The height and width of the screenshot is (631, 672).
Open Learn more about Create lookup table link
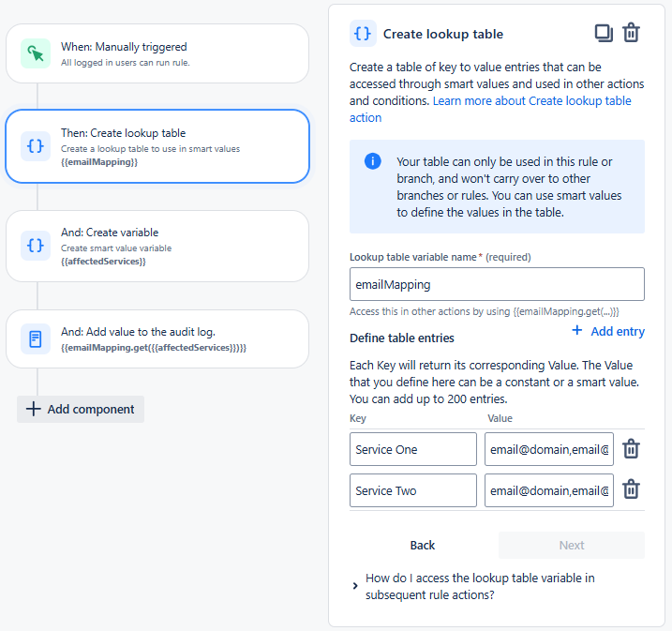[490, 109]
